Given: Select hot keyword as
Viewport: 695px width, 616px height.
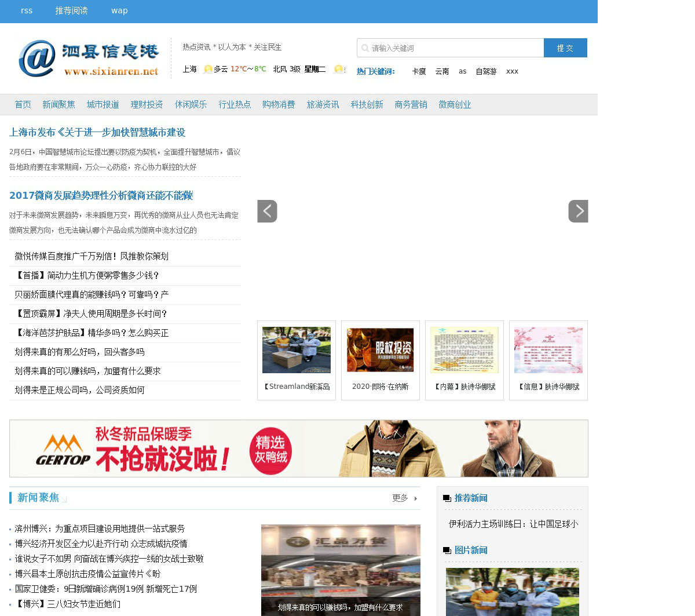Looking at the screenshot, I should pos(462,71).
